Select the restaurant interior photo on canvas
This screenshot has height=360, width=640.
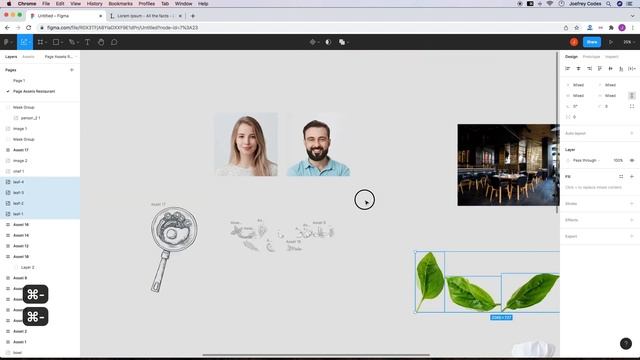point(508,165)
